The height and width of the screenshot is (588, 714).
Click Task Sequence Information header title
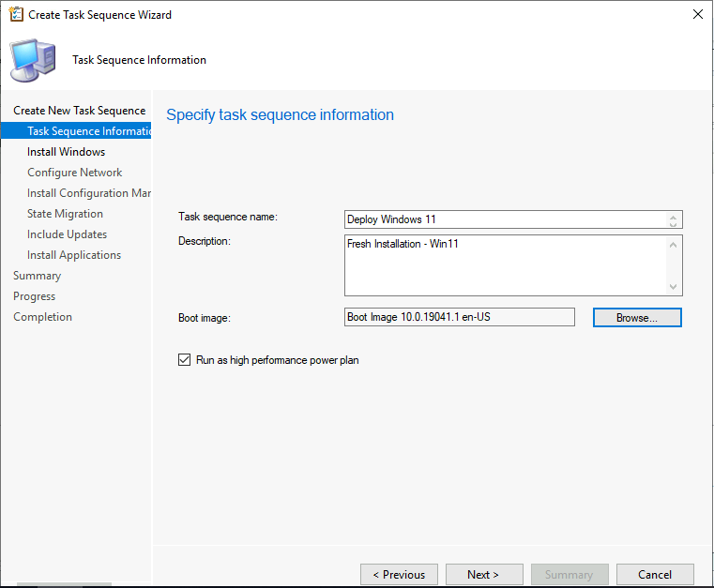140,60
